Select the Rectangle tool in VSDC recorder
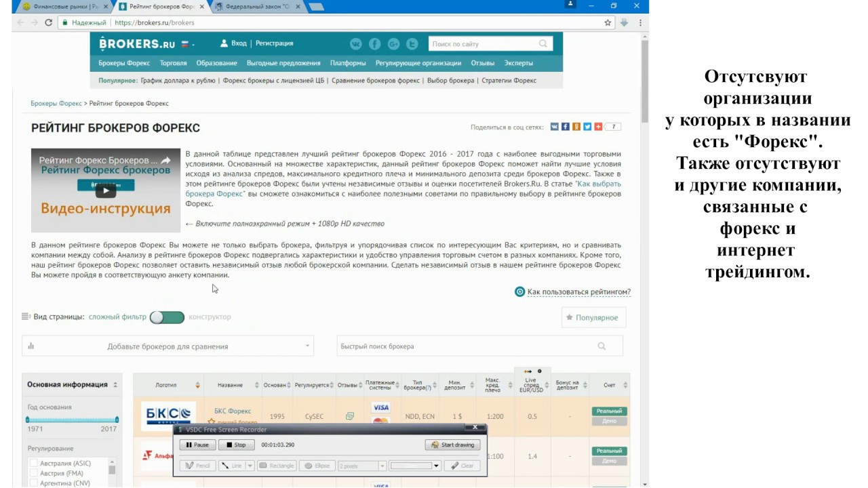The image size is (868, 488). pos(277,466)
